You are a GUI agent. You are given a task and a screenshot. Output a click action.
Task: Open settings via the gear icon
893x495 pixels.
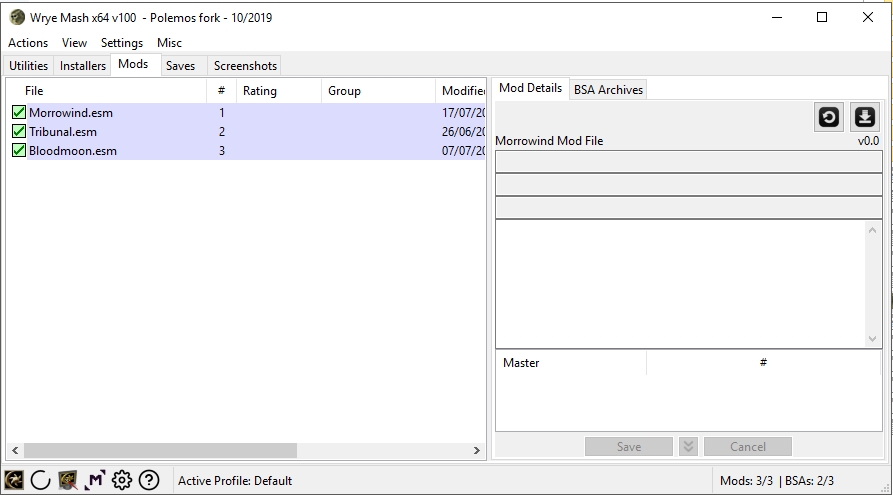(x=122, y=480)
